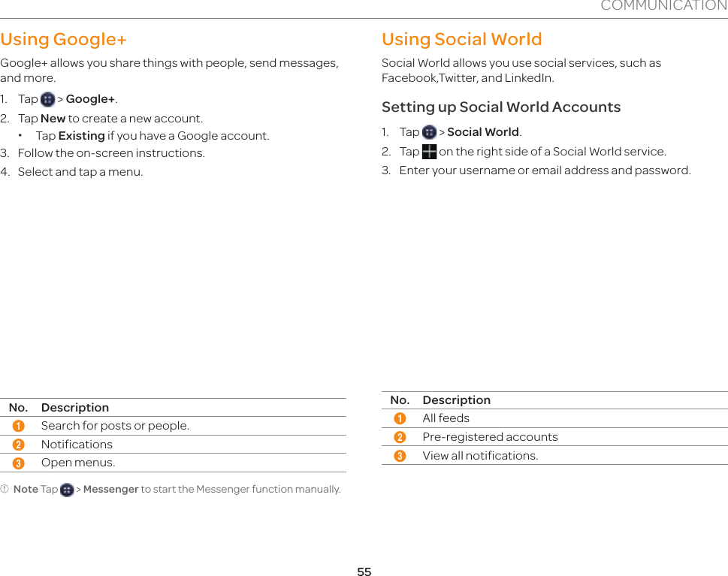Click the 'Setting up Social World Accounts' subheading
This screenshot has width=728, height=576.
point(501,107)
